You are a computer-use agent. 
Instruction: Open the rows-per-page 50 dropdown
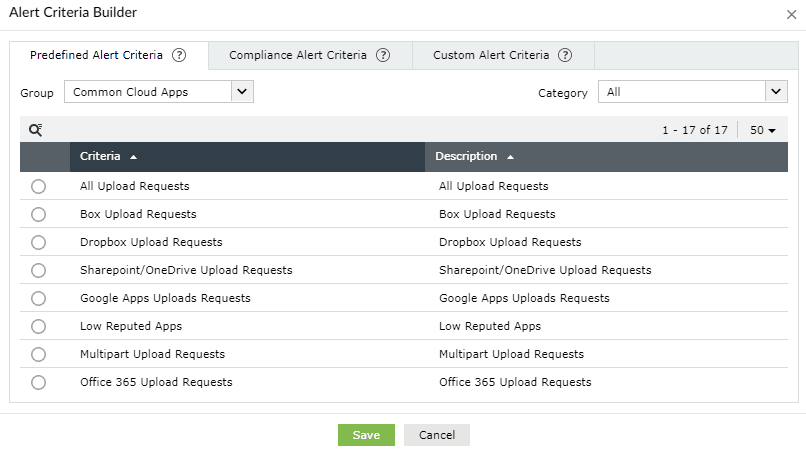click(x=763, y=130)
